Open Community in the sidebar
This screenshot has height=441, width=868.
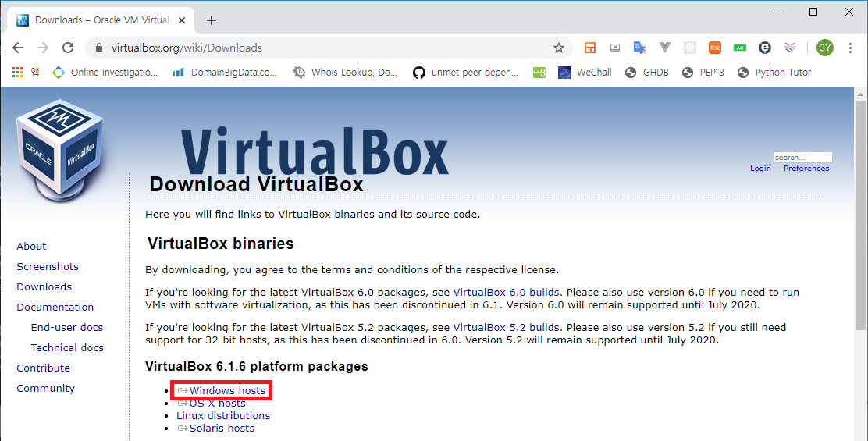[45, 389]
